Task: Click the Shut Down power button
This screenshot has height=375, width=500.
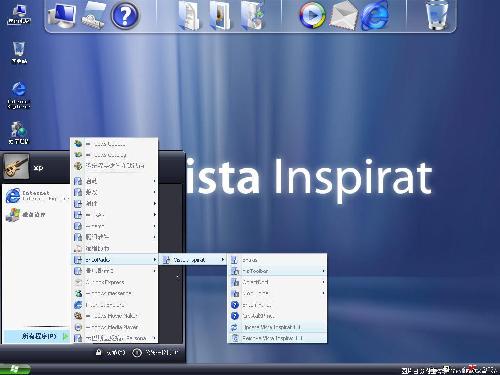Action: click(x=155, y=352)
